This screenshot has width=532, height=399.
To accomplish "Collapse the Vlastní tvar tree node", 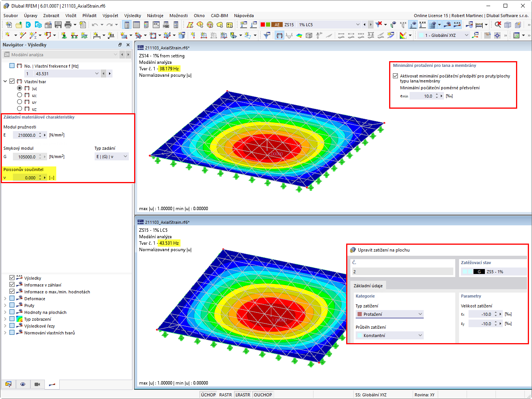I will click(5, 81).
